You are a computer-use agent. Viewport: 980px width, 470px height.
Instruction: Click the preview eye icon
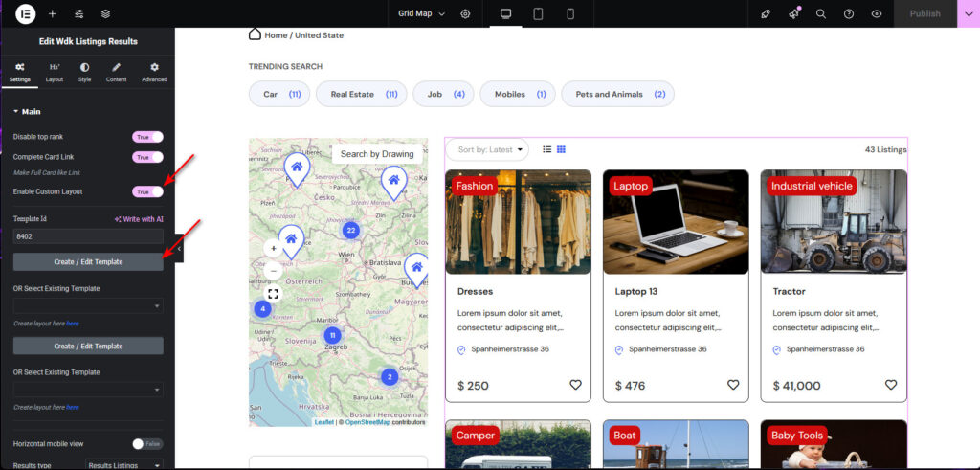click(877, 14)
